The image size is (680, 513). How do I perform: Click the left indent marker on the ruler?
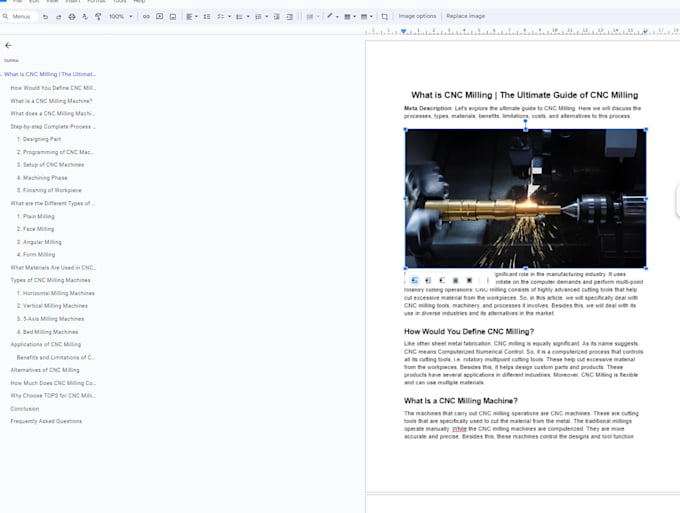pyautogui.click(x=404, y=32)
